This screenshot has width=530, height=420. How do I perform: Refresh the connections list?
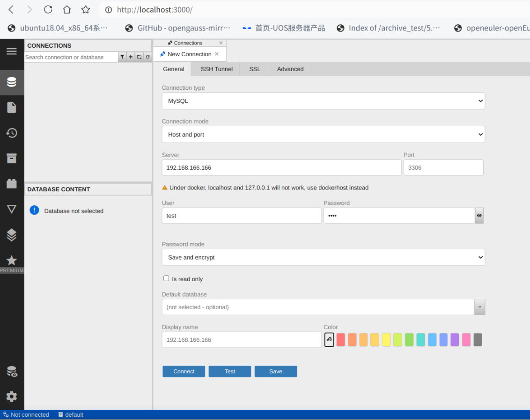(x=147, y=57)
